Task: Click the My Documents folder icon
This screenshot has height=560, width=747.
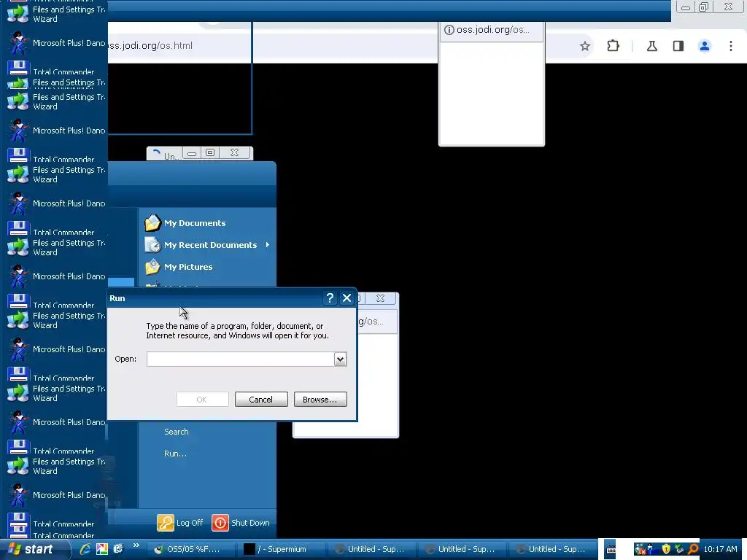Action: click(152, 223)
